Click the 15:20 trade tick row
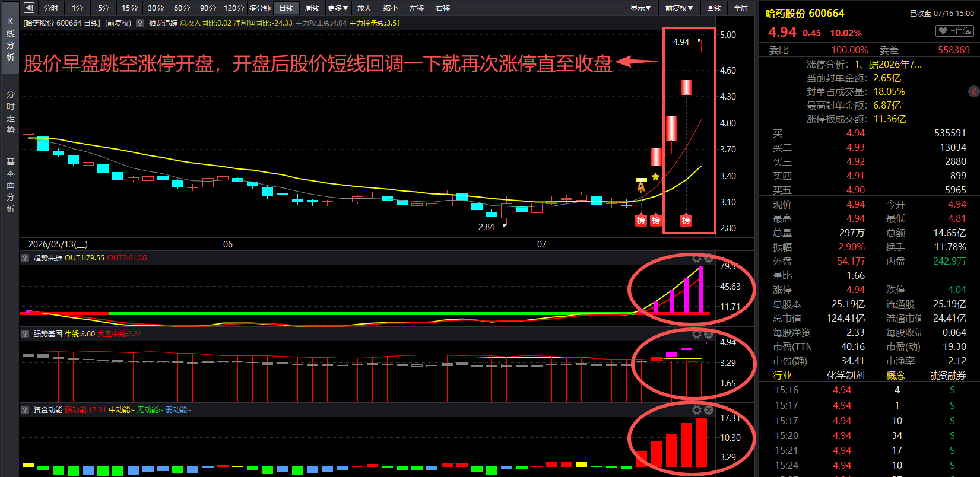Screen dimensions: 980x477 coord(869,436)
